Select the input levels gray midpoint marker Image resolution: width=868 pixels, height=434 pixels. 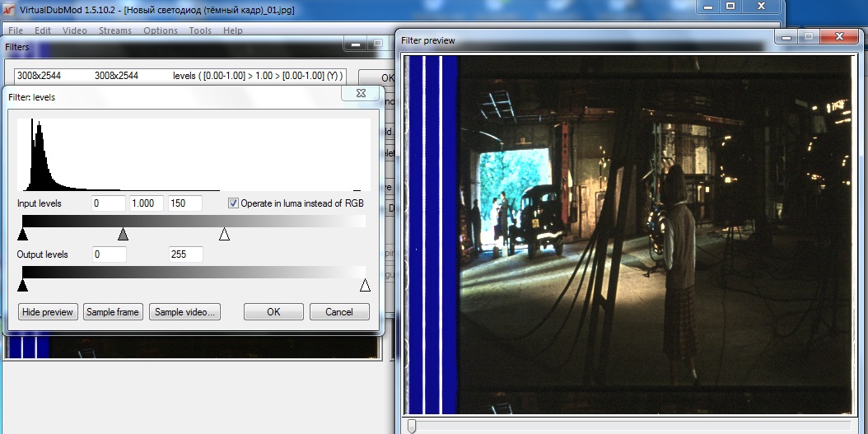(123, 236)
